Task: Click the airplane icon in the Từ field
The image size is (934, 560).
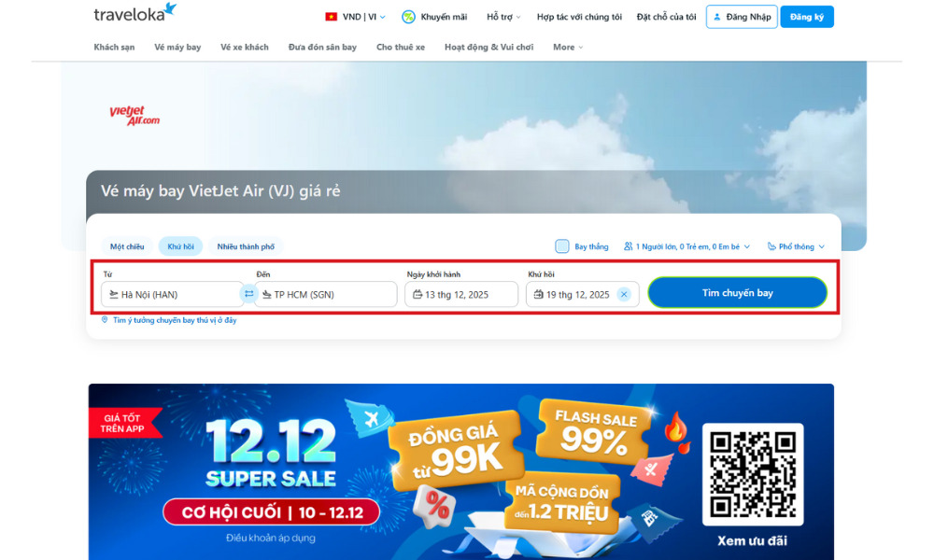Action: pos(114,293)
